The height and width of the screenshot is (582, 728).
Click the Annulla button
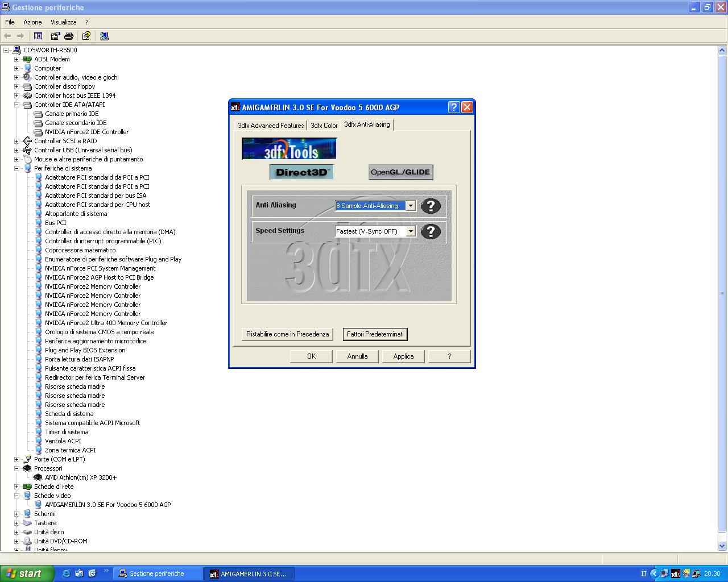357,356
